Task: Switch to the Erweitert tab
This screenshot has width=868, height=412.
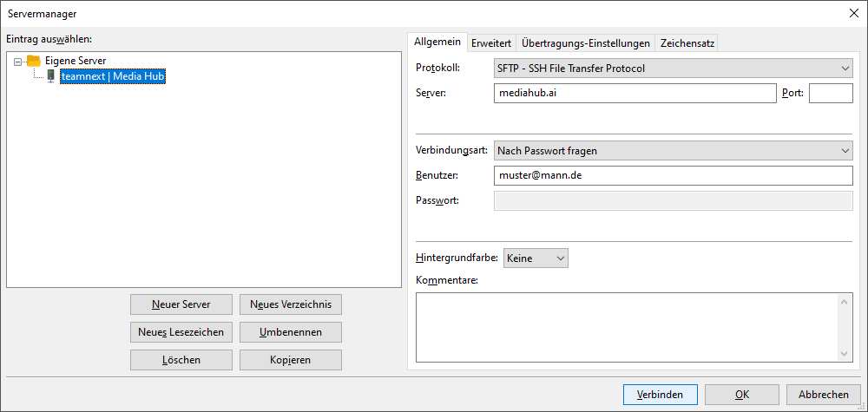Action: pyautogui.click(x=490, y=43)
